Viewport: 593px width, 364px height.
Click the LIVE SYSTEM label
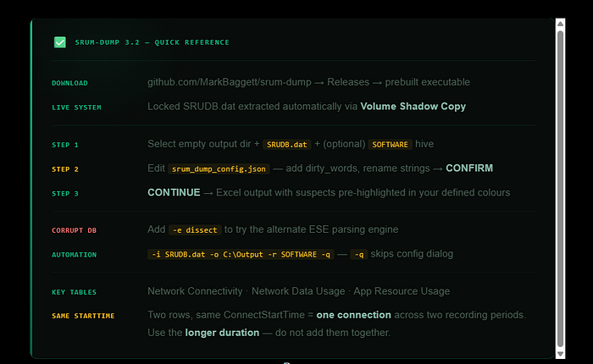[76, 108]
